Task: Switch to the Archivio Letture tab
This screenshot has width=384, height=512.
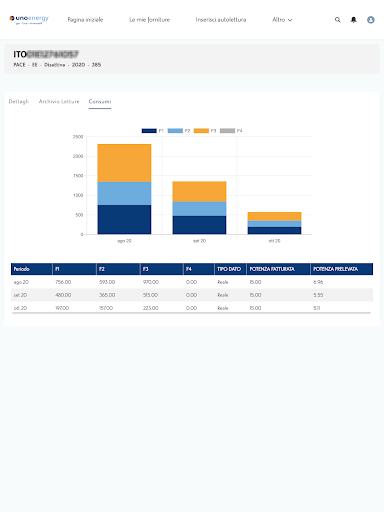Action: point(59,101)
